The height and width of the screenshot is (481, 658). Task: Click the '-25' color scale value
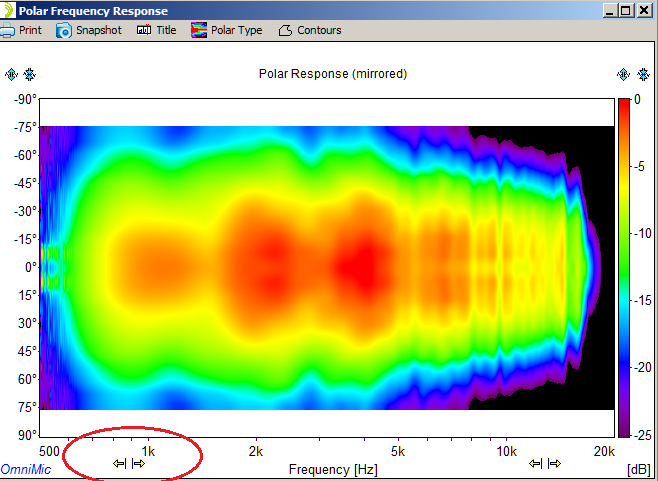click(642, 435)
